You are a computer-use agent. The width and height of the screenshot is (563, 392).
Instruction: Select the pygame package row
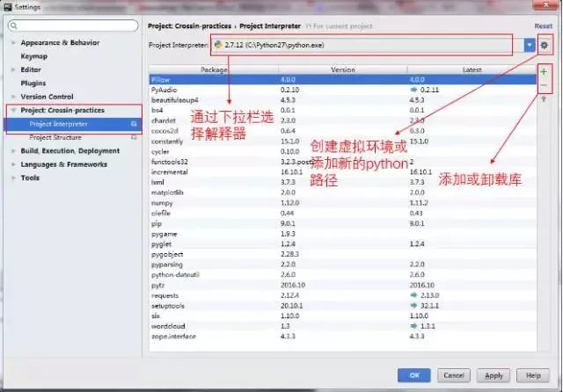pyautogui.click(x=343, y=234)
